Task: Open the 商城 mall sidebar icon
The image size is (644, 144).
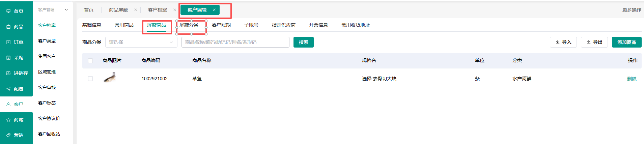Action: click(x=8, y=120)
